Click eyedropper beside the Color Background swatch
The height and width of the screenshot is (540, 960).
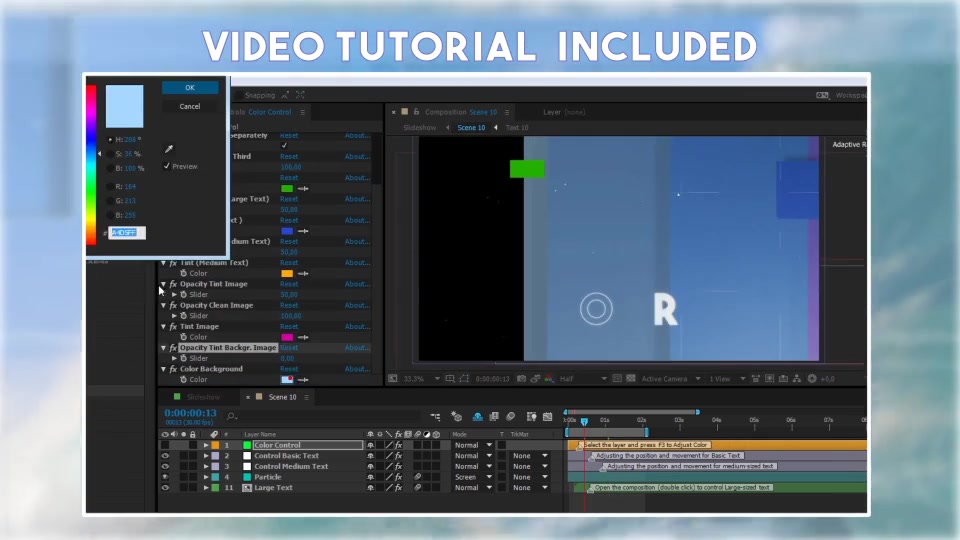point(303,380)
